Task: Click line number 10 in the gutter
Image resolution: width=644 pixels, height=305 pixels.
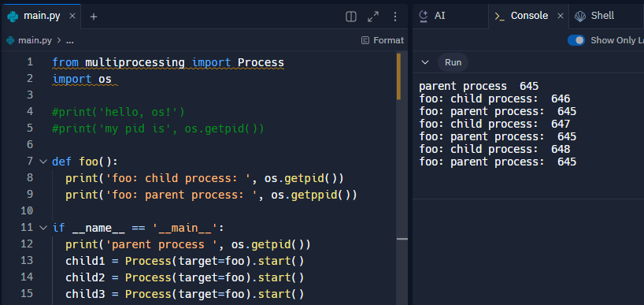Action: pyautogui.click(x=26, y=211)
